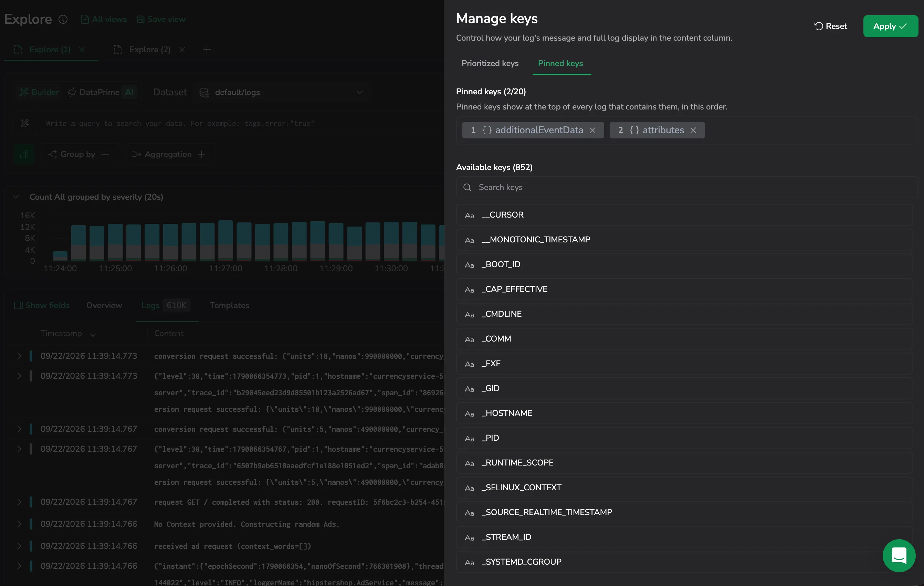Open All views link

104,19
